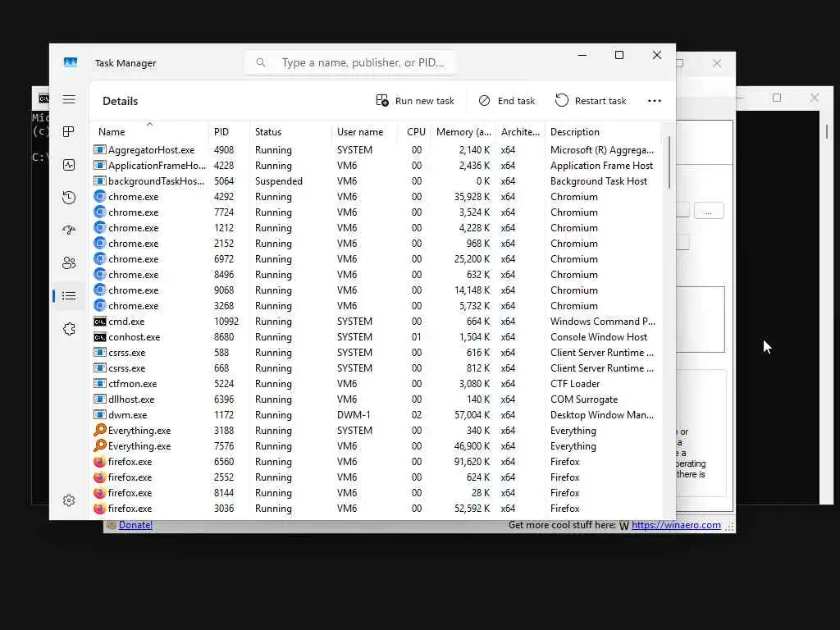Click the Suspended status cell
The width and height of the screenshot is (840, 630).
(279, 181)
